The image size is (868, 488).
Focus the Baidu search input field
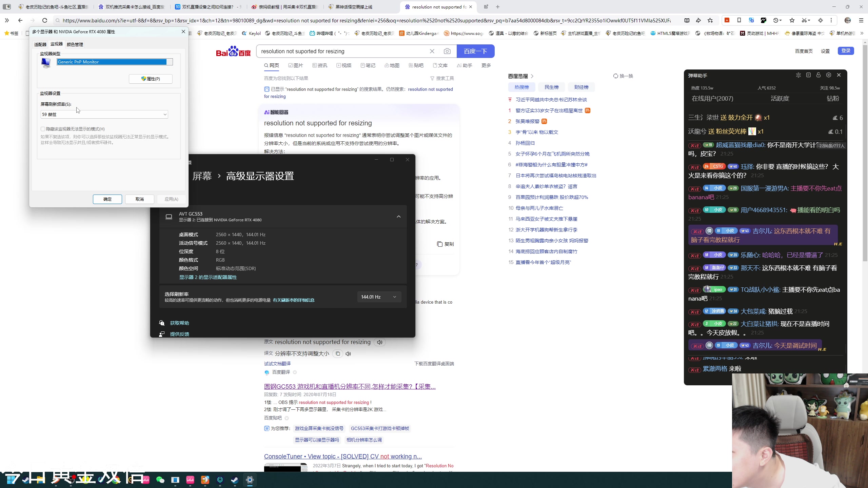[x=342, y=51]
